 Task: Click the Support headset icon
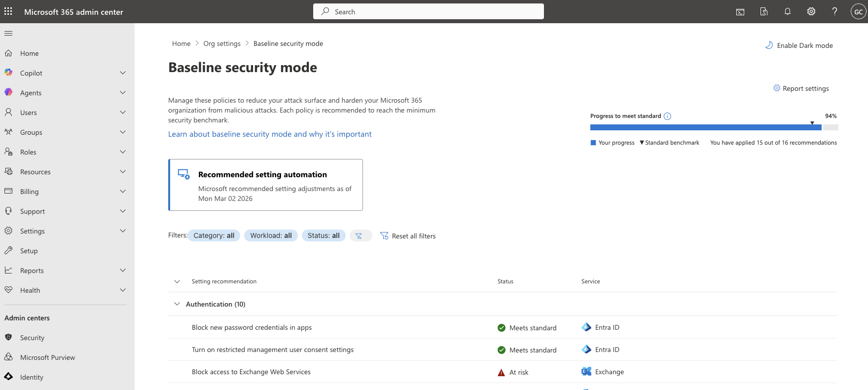8,211
